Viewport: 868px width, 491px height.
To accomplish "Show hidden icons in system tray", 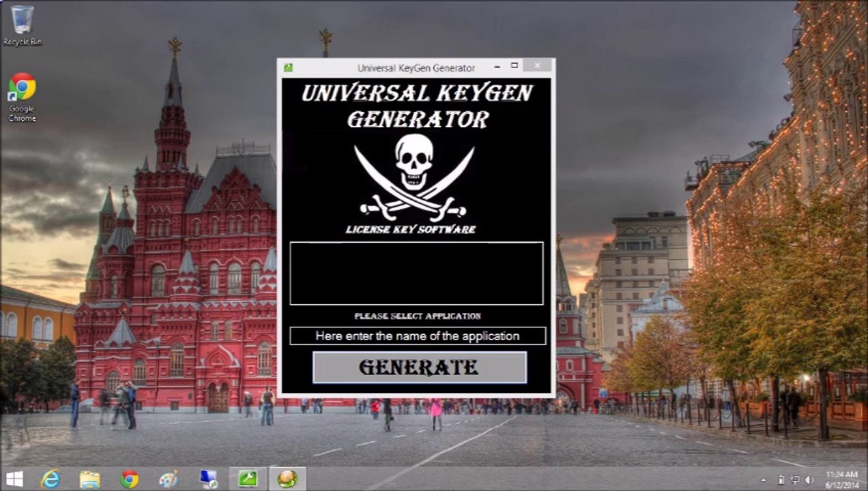I will (x=764, y=480).
